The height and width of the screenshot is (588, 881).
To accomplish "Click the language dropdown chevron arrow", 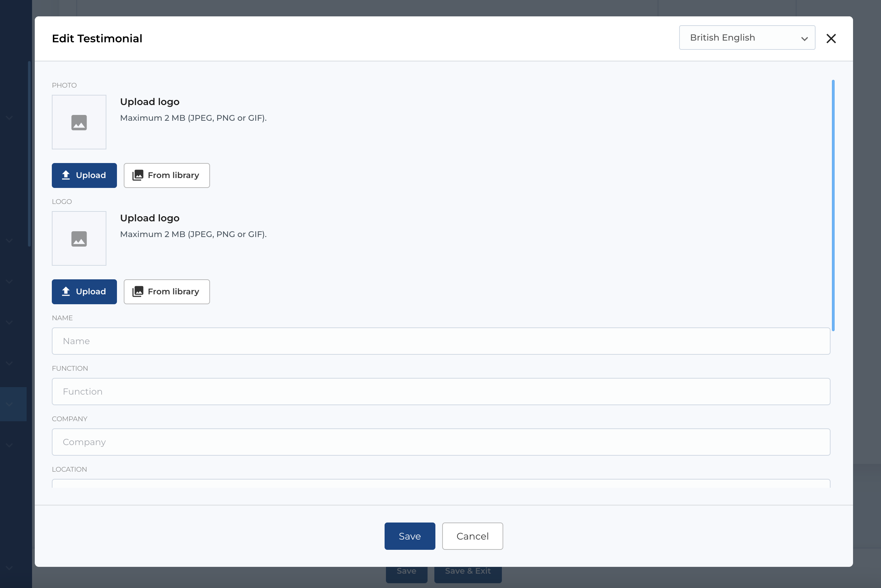I will [804, 39].
